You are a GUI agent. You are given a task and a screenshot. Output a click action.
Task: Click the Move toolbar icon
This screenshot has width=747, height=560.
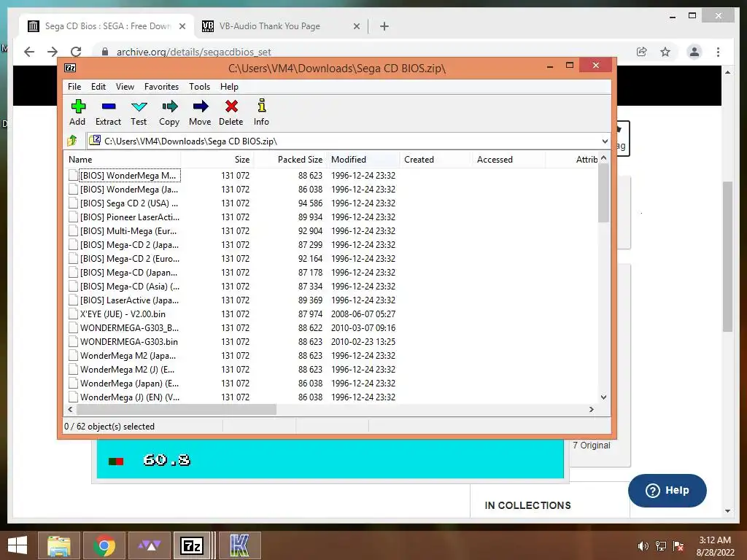click(x=200, y=112)
